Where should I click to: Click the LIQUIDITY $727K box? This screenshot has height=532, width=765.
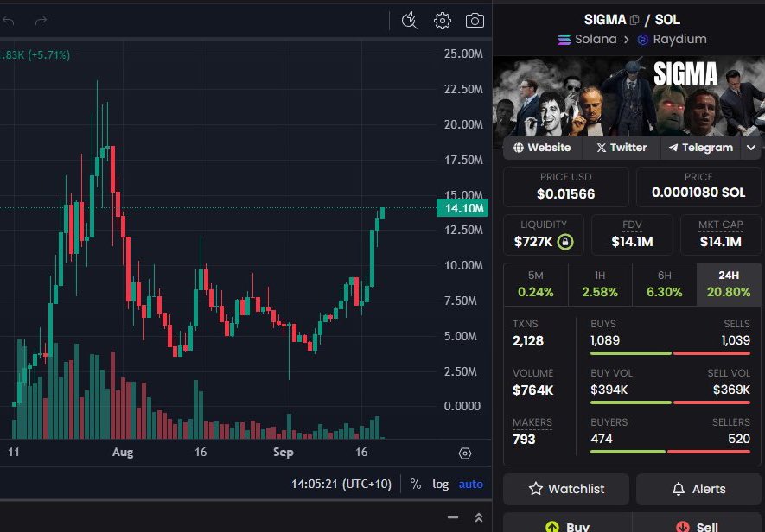544,235
